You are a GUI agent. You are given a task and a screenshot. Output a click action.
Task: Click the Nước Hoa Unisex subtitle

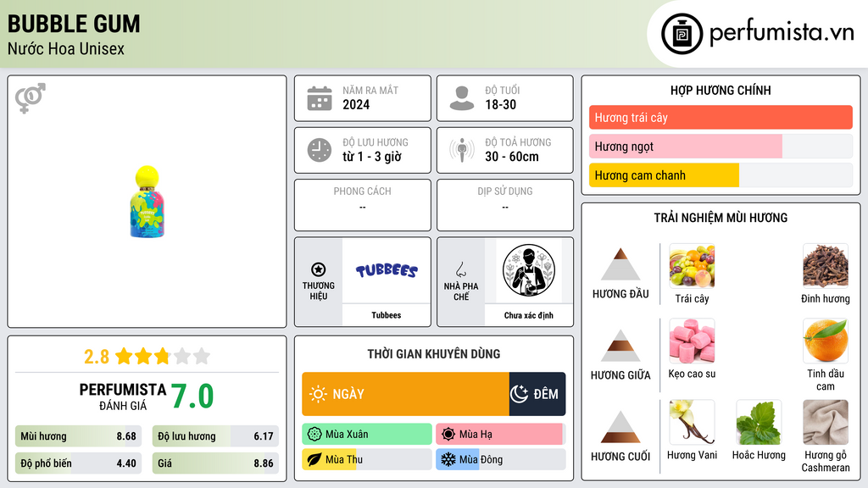[x=66, y=49]
